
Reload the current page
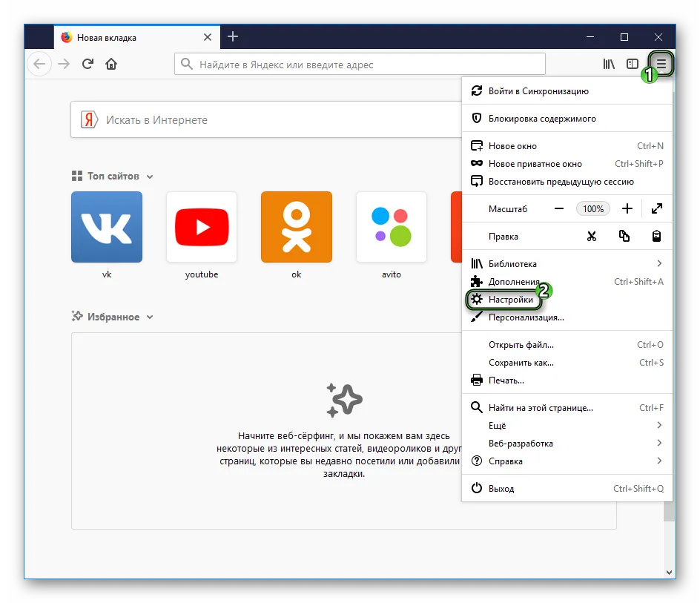point(87,64)
